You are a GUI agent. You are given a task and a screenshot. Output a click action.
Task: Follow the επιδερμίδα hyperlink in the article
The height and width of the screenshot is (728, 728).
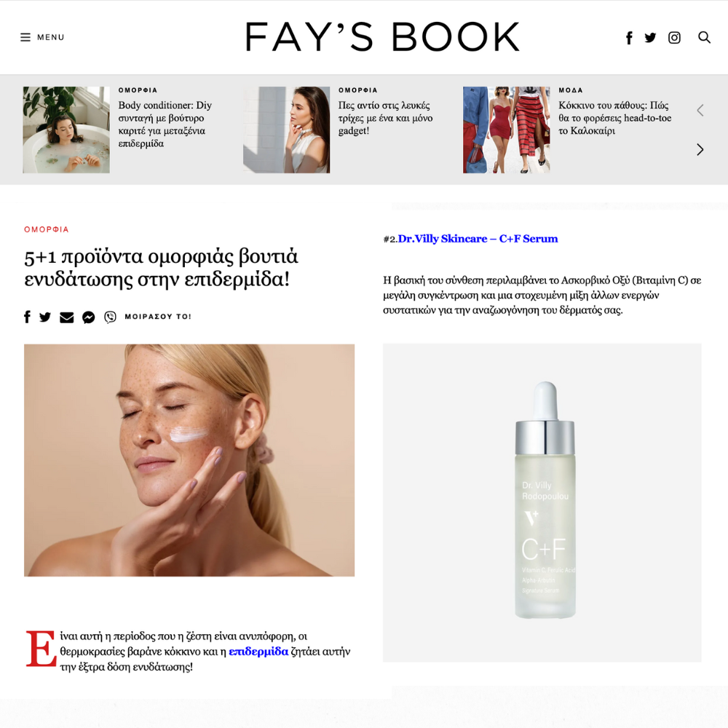click(x=258, y=652)
